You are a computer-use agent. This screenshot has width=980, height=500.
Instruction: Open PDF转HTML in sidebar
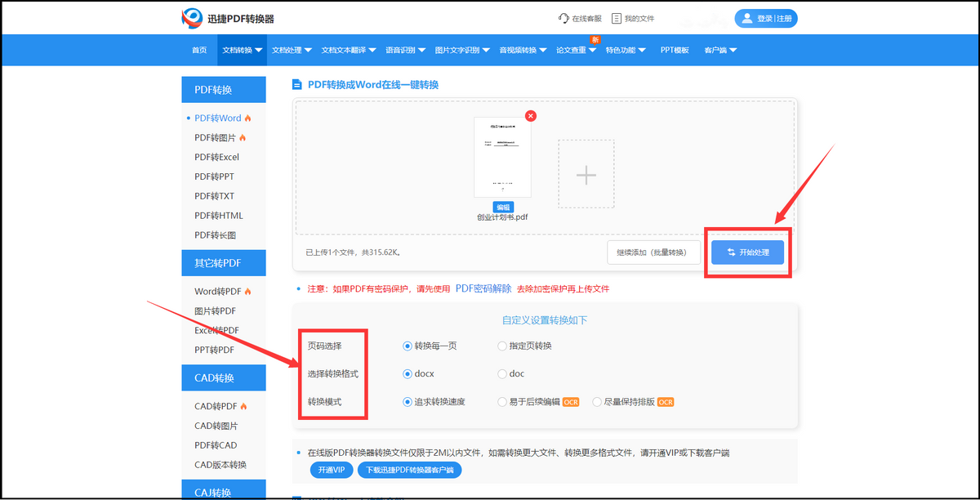(x=219, y=216)
